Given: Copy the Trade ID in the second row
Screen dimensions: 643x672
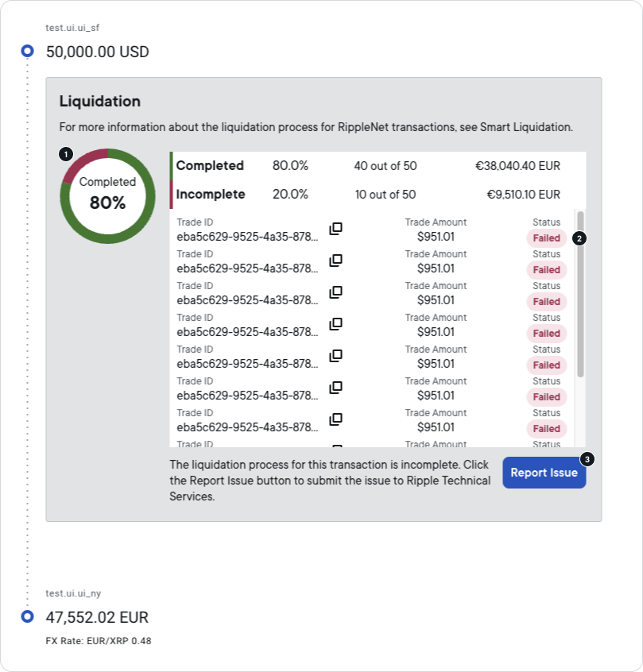Looking at the screenshot, I should click(336, 260).
